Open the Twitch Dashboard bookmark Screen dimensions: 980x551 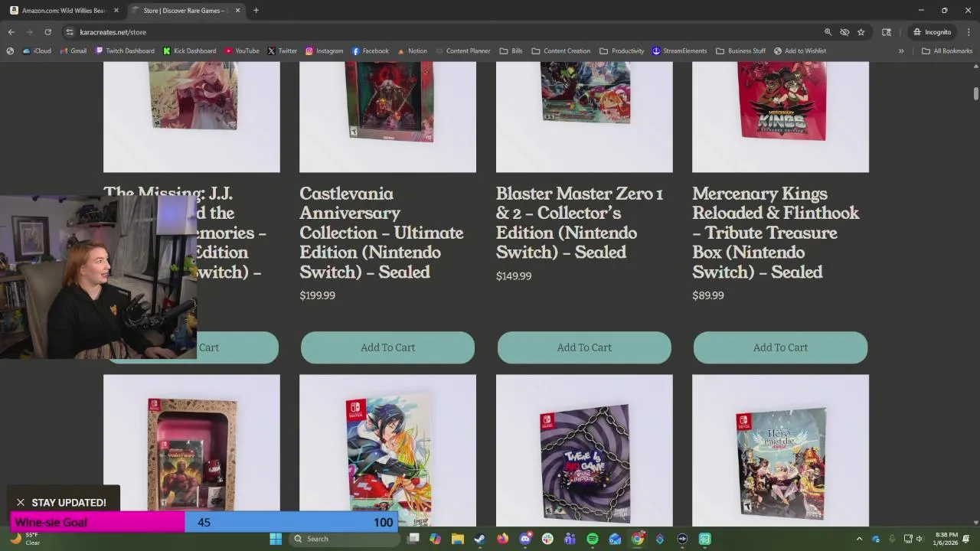pos(125,51)
